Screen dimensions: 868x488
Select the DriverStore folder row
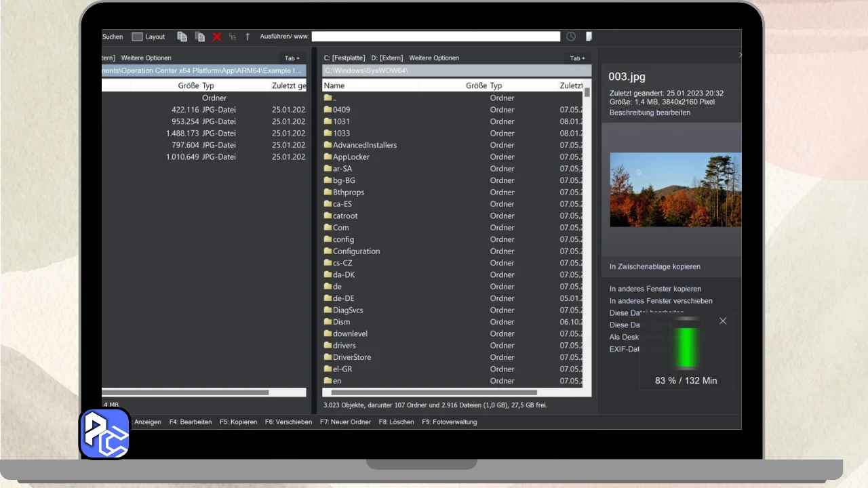(x=351, y=357)
